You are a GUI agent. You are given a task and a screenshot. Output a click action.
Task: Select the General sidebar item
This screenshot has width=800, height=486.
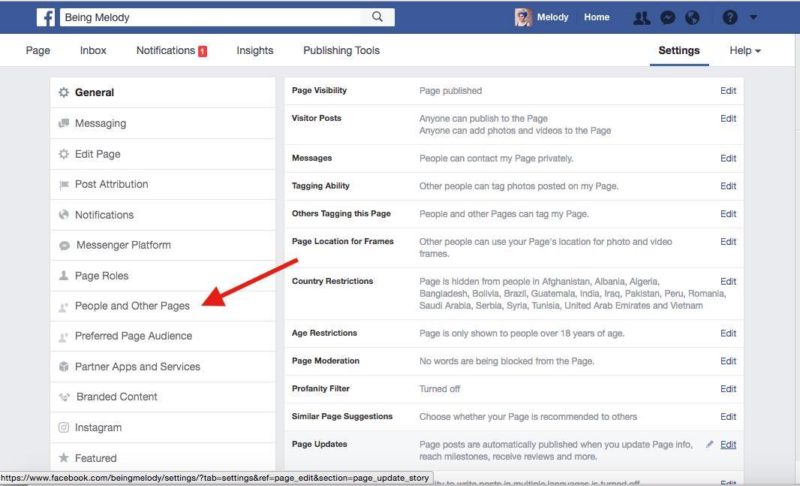click(163, 92)
